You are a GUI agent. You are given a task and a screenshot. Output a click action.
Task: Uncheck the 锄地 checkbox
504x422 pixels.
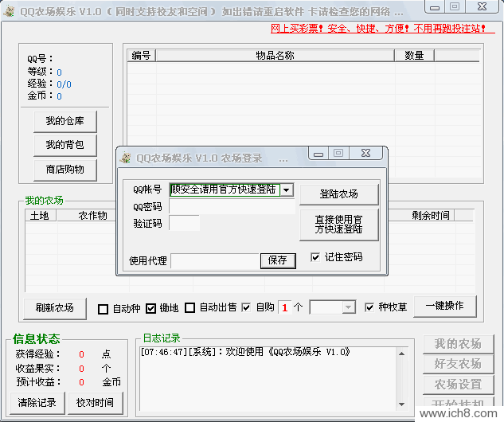[x=150, y=308]
